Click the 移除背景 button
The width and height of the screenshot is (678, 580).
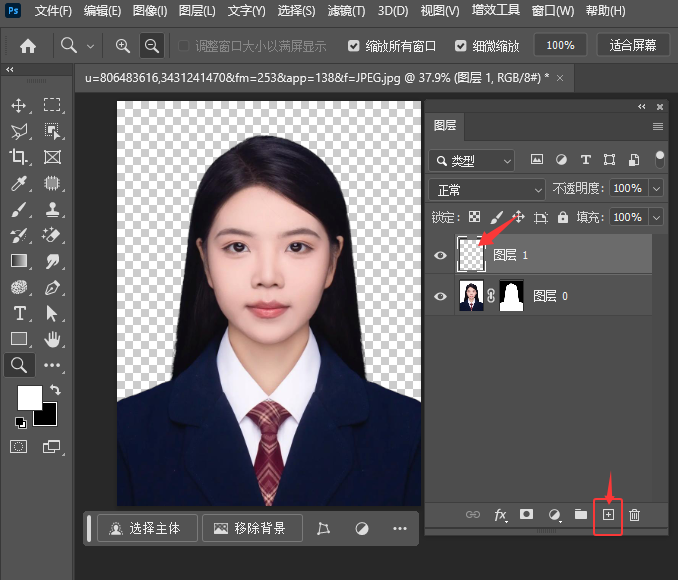point(250,528)
